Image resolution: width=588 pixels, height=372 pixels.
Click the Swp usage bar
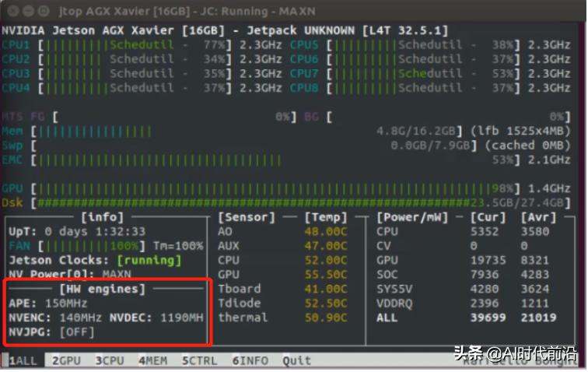tap(254, 146)
